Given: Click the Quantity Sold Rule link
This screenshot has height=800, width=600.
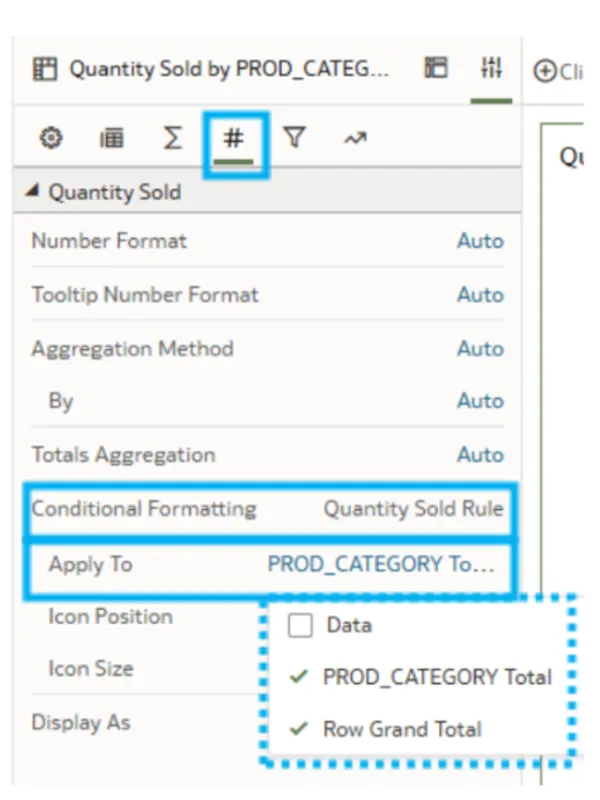Looking at the screenshot, I should pos(413,509).
